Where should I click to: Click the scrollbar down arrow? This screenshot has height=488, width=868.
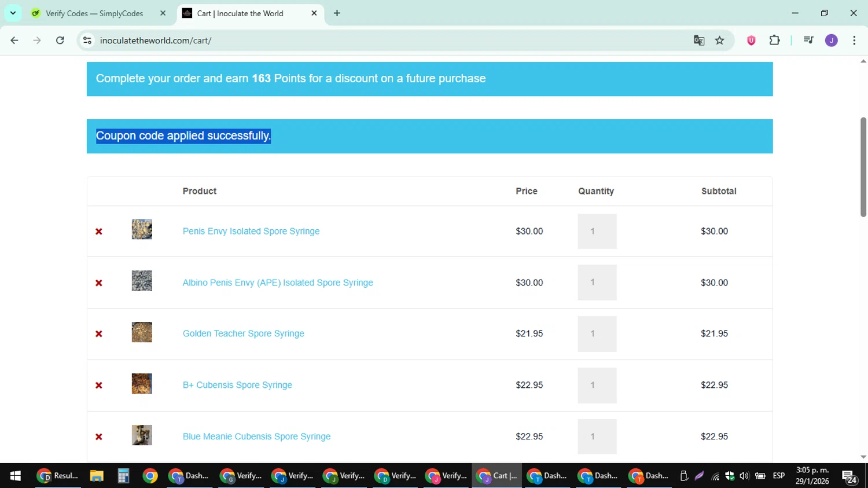tap(863, 457)
